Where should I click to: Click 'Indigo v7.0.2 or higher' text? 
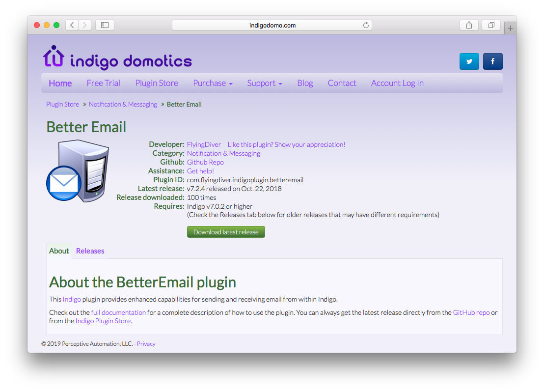pos(219,207)
